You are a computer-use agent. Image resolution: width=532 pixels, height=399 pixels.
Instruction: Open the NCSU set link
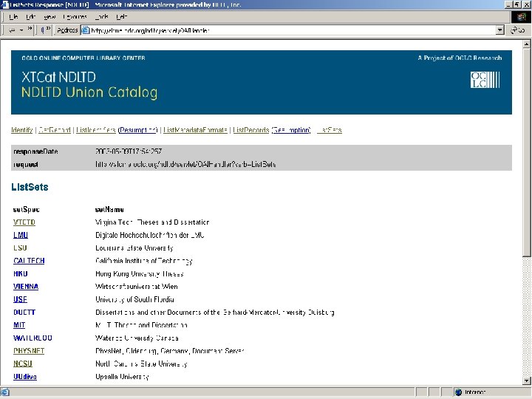[x=23, y=364]
